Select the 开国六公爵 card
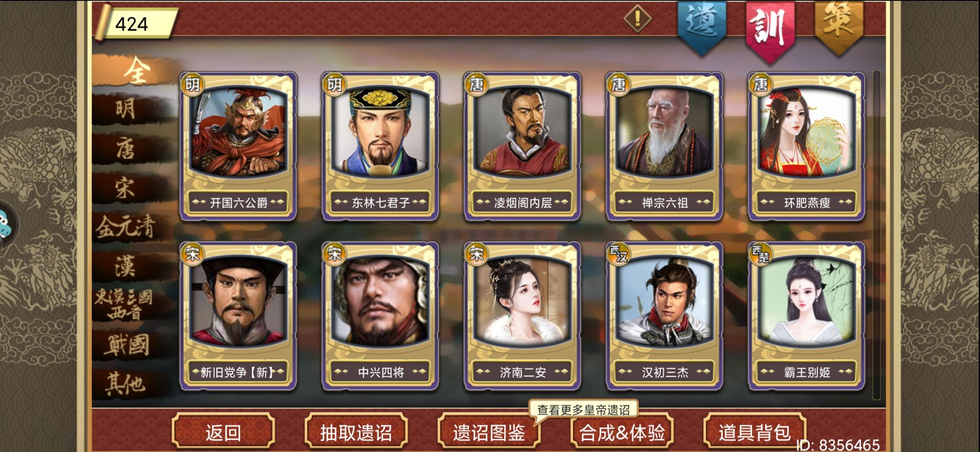980x452 pixels. [x=238, y=146]
